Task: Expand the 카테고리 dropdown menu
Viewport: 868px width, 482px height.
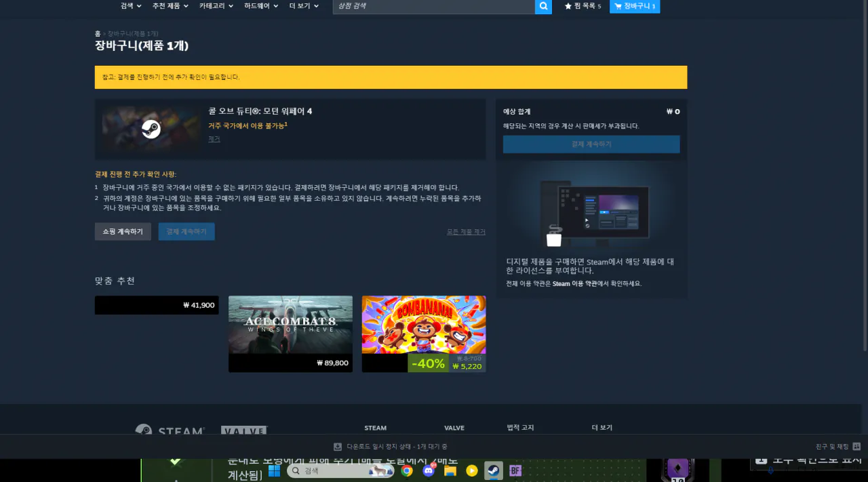Action: pos(216,6)
